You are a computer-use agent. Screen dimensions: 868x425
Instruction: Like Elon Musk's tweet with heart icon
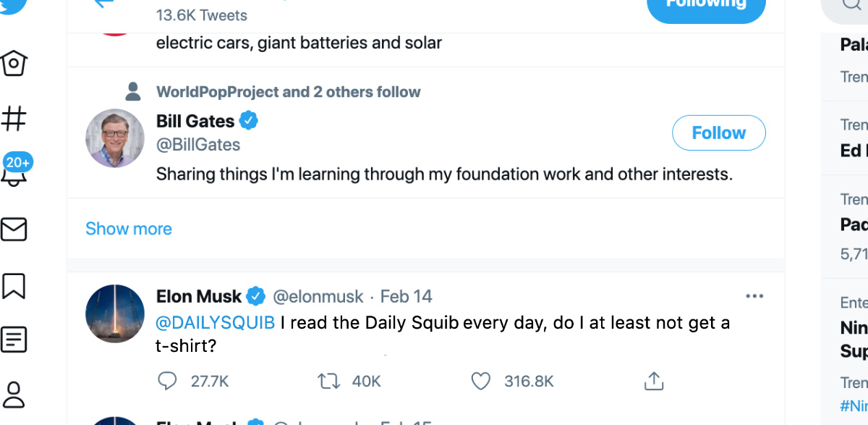[480, 381]
